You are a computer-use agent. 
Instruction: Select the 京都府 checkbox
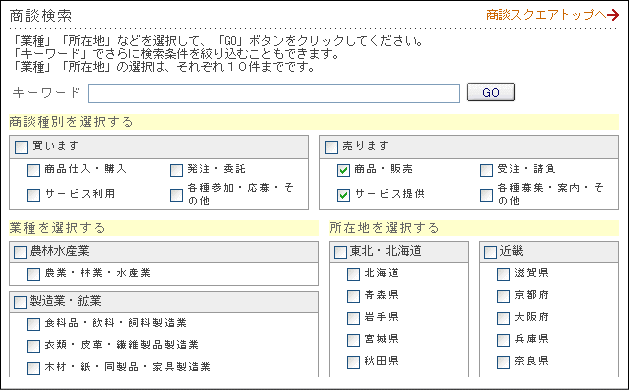click(x=503, y=296)
